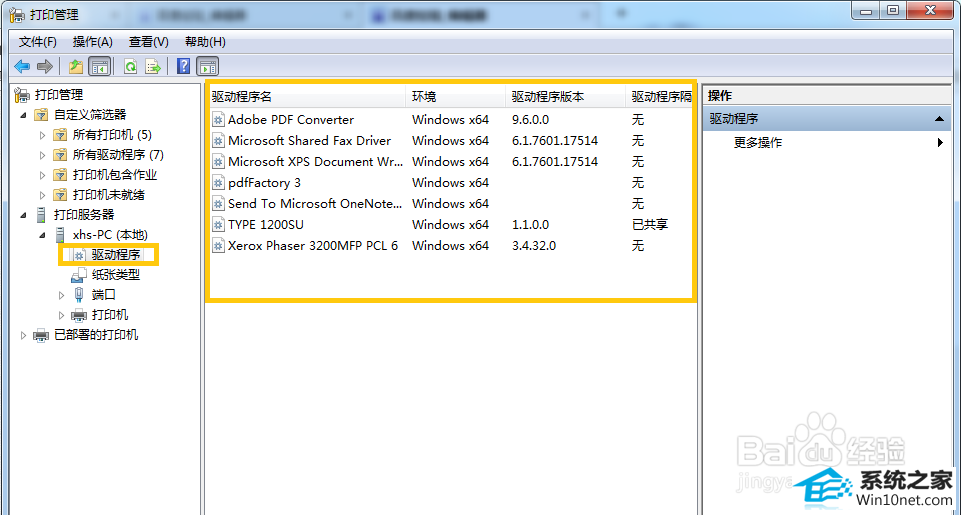Sort by 驱动程序名 column header
The image size is (961, 515).
(x=307, y=96)
